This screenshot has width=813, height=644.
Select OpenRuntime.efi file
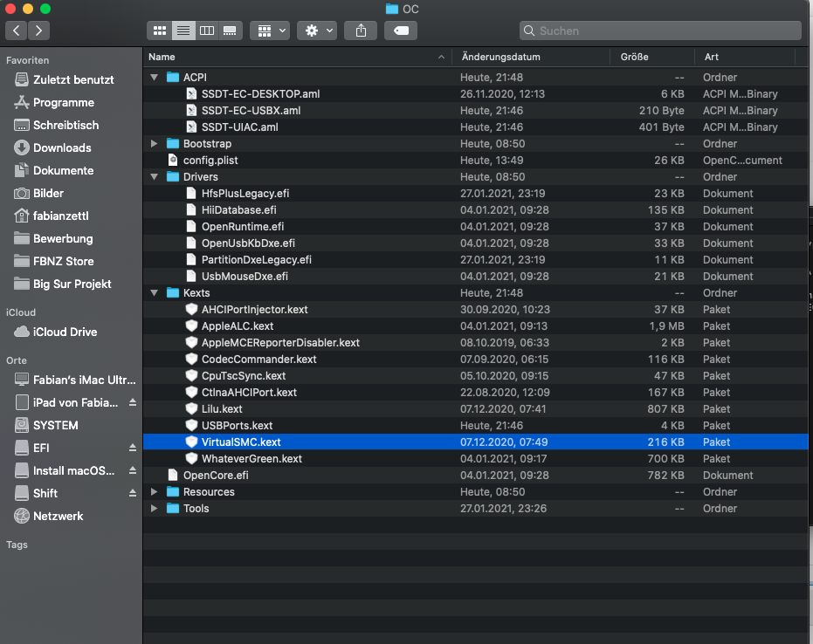point(475,226)
